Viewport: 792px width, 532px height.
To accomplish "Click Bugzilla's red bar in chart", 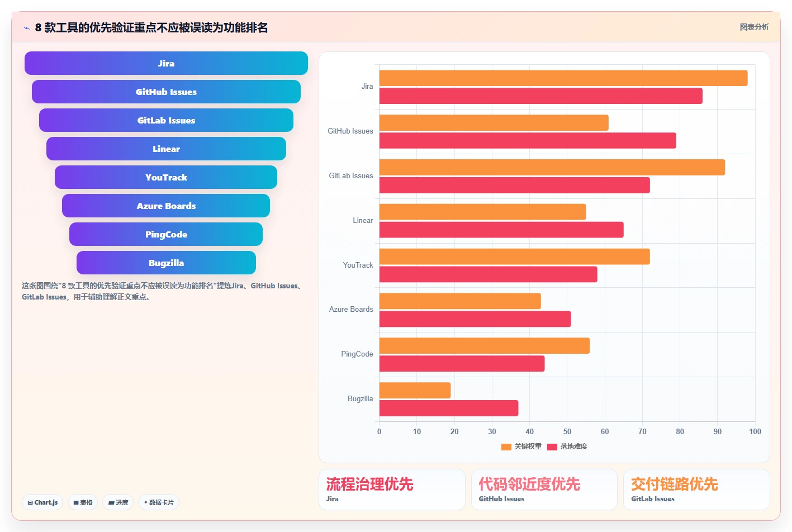I will pyautogui.click(x=449, y=408).
